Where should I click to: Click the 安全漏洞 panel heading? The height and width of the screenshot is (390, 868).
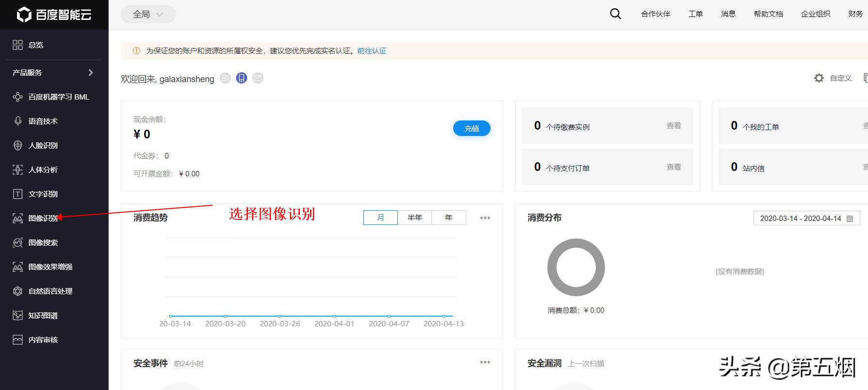(x=544, y=363)
